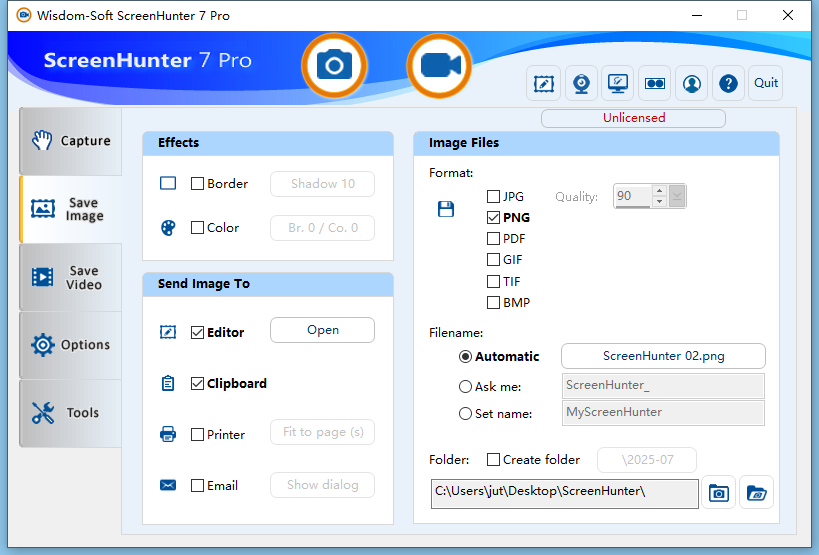Click the color palette icon
This screenshot has width=819, height=555.
168,228
